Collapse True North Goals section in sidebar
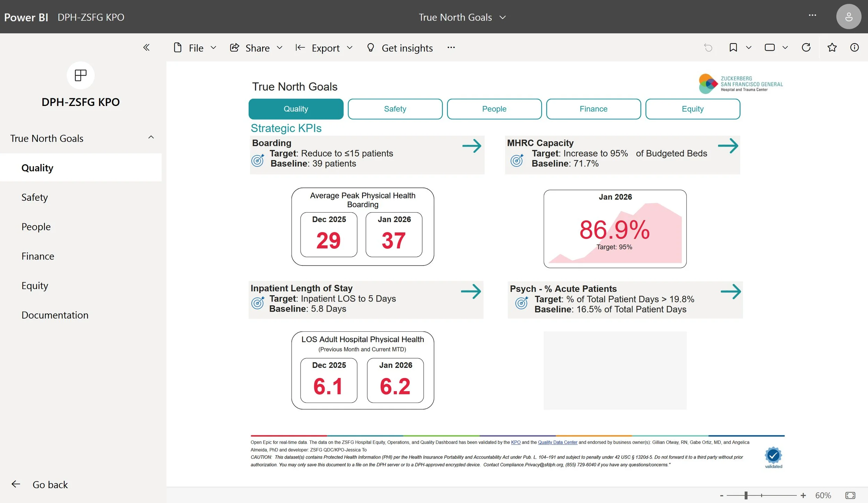 tap(151, 138)
